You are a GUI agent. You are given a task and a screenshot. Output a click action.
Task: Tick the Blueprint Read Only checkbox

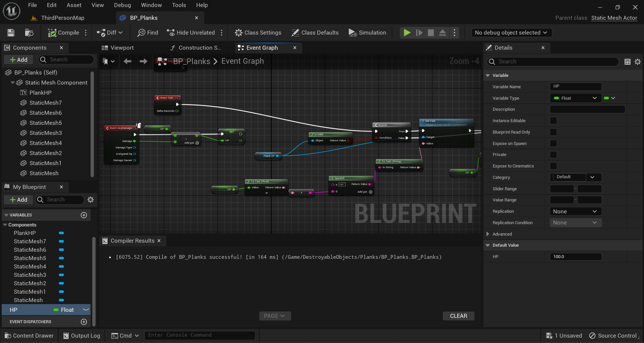pos(553,132)
